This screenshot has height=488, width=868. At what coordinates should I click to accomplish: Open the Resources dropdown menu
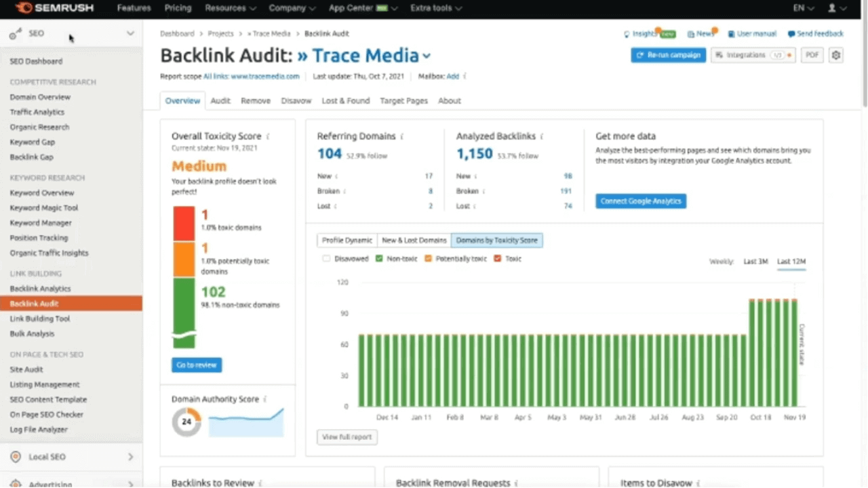tap(231, 8)
